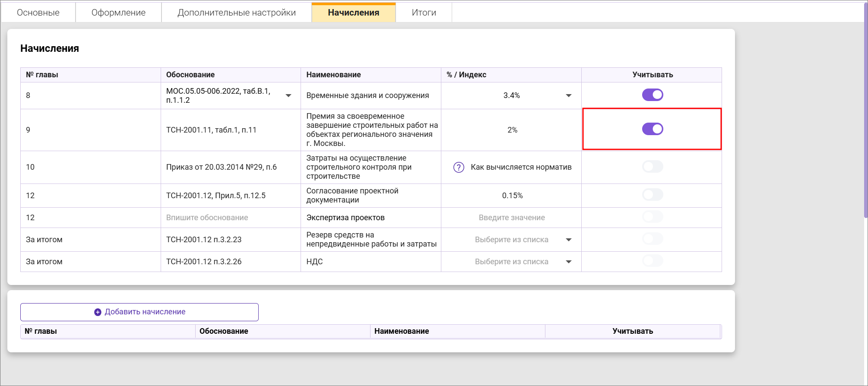Screen dimensions: 868x386
Task: Enable the toggle for строительного контроля row
Action: (653, 167)
